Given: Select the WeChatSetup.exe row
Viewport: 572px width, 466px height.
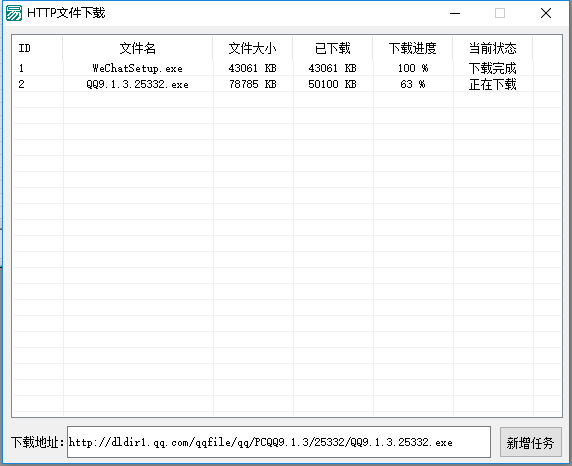Looking at the screenshot, I should coord(287,68).
